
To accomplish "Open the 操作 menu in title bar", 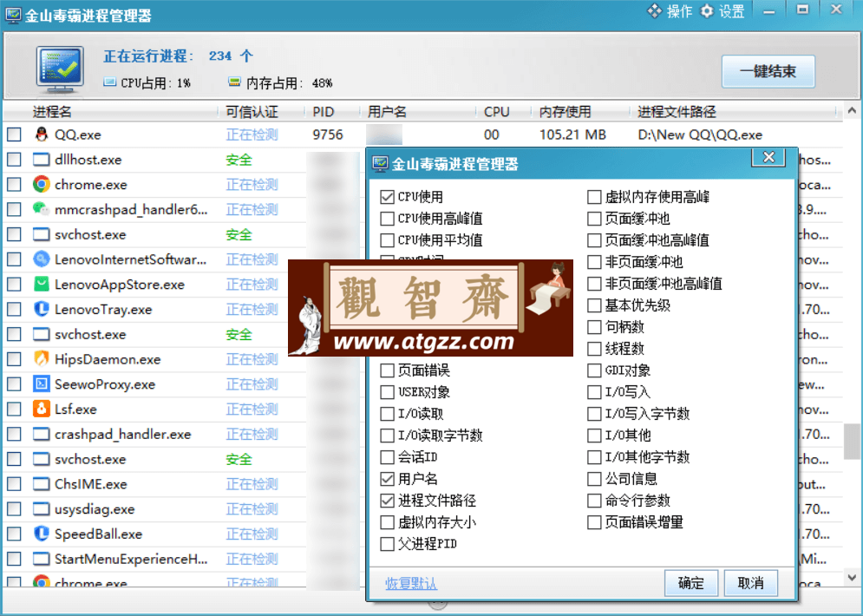I will click(x=670, y=11).
